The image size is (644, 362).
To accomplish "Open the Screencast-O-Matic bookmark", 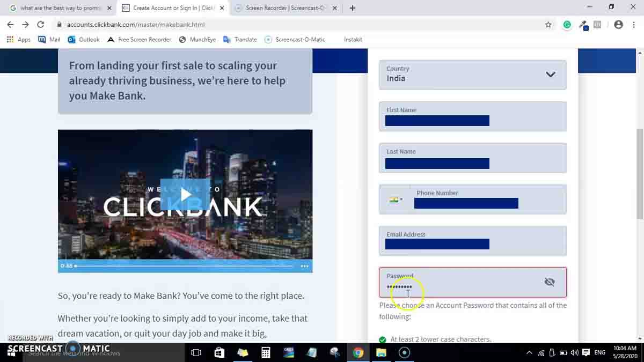I will [x=295, y=40].
